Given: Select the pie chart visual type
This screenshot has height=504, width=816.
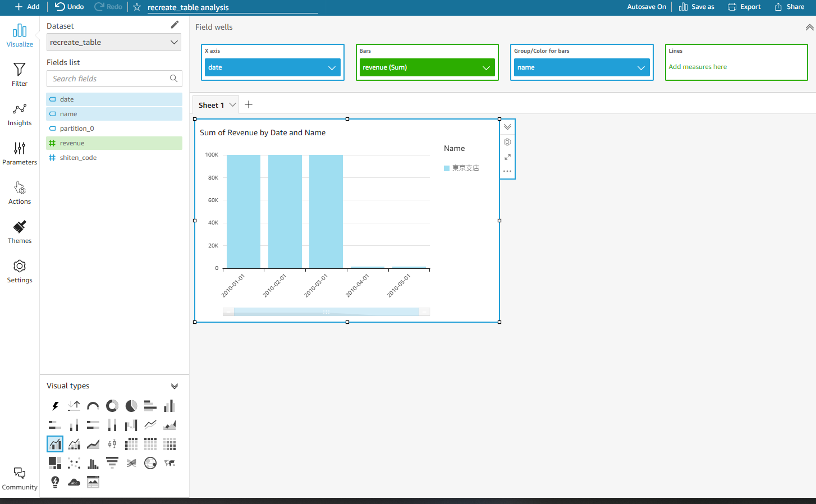Looking at the screenshot, I should point(131,406).
